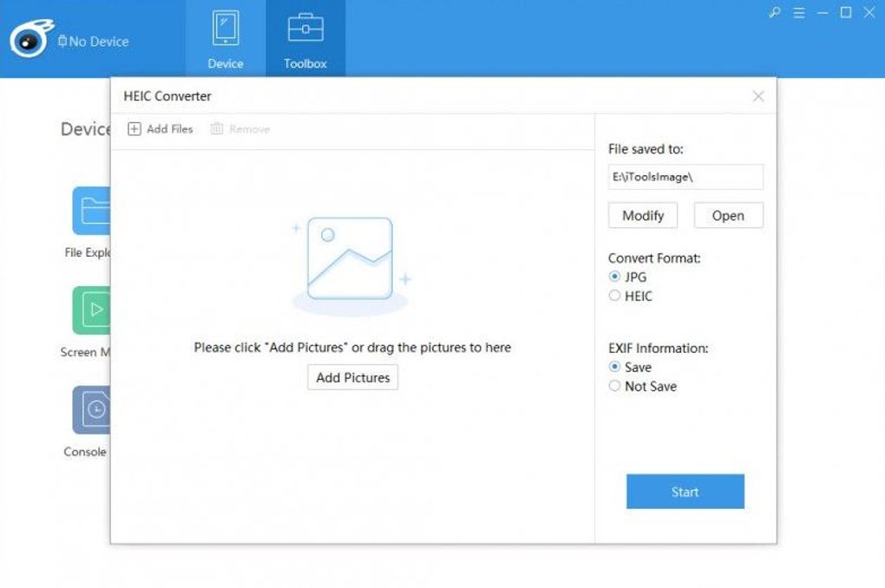The height and width of the screenshot is (588, 885).
Task: Click the Add Pictures button
Action: tap(353, 377)
